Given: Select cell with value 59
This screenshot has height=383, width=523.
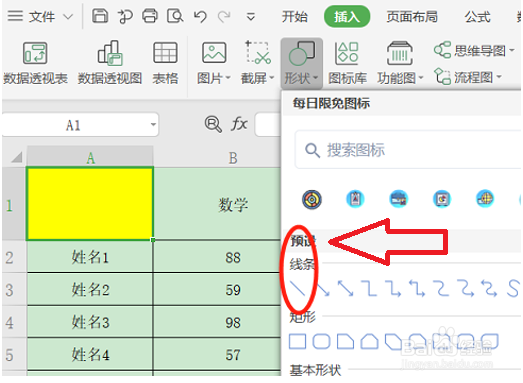Looking at the screenshot, I should (217, 289).
